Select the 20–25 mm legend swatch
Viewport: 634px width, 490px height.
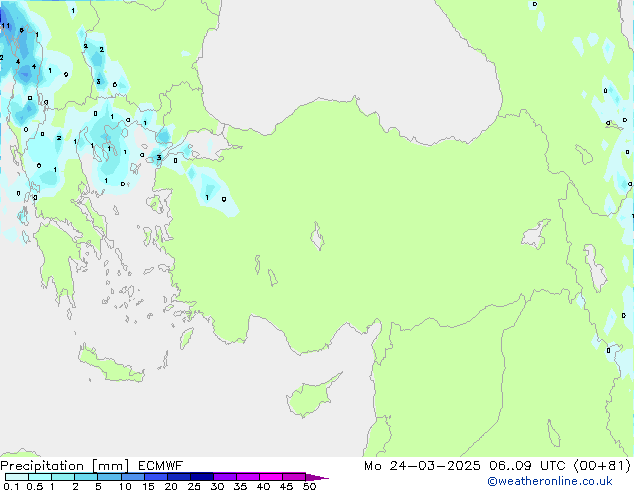click(x=178, y=477)
